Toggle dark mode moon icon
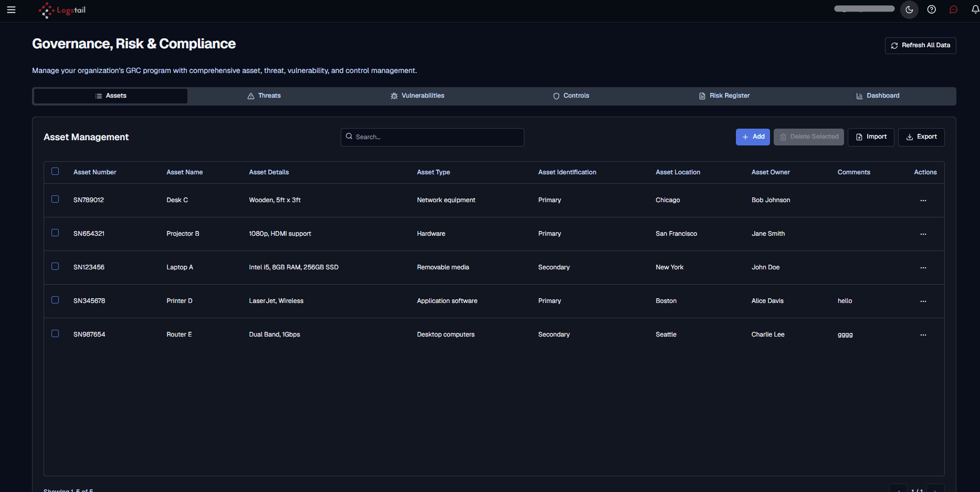980x492 pixels. 909,9
